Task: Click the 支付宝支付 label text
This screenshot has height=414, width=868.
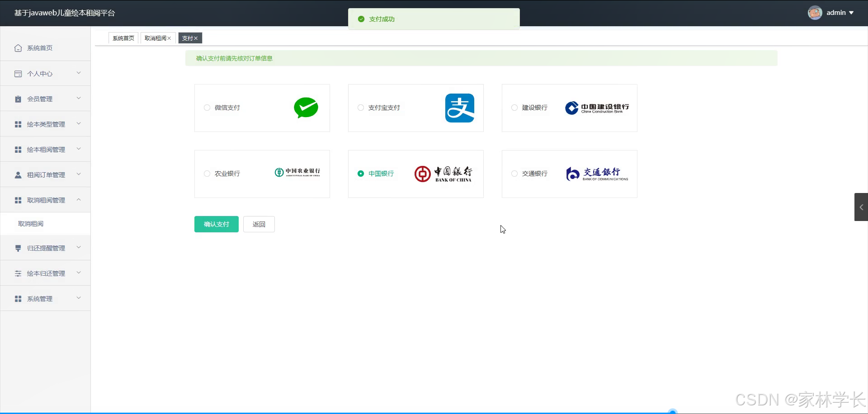Action: (x=384, y=108)
